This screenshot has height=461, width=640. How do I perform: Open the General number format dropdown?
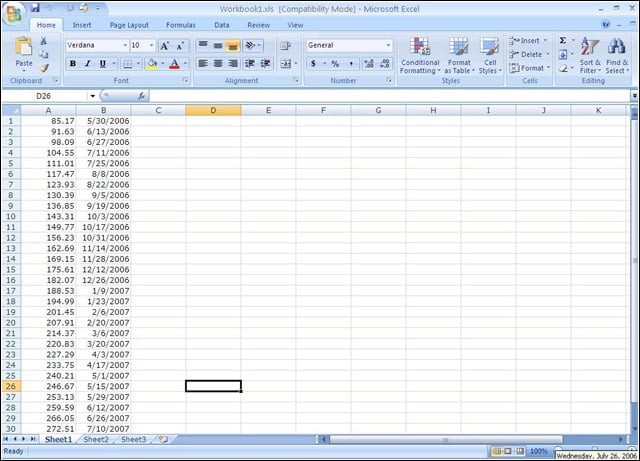point(388,45)
